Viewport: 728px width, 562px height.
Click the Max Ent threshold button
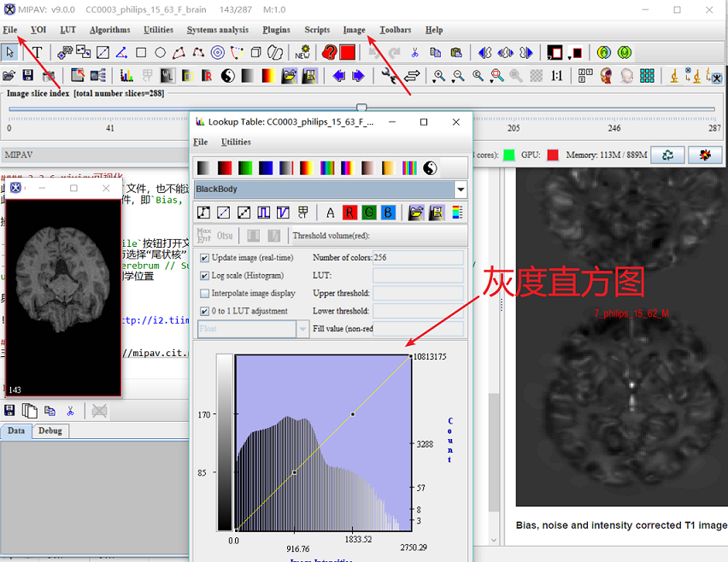[204, 235]
